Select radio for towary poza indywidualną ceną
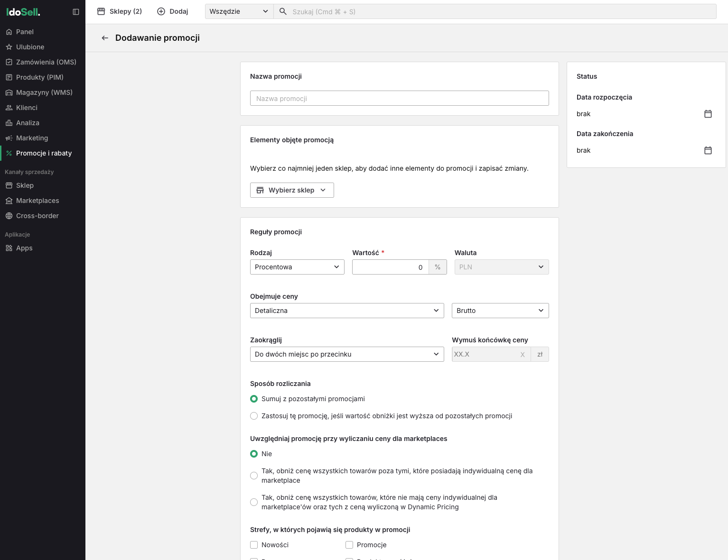This screenshot has height=560, width=728. click(x=254, y=476)
